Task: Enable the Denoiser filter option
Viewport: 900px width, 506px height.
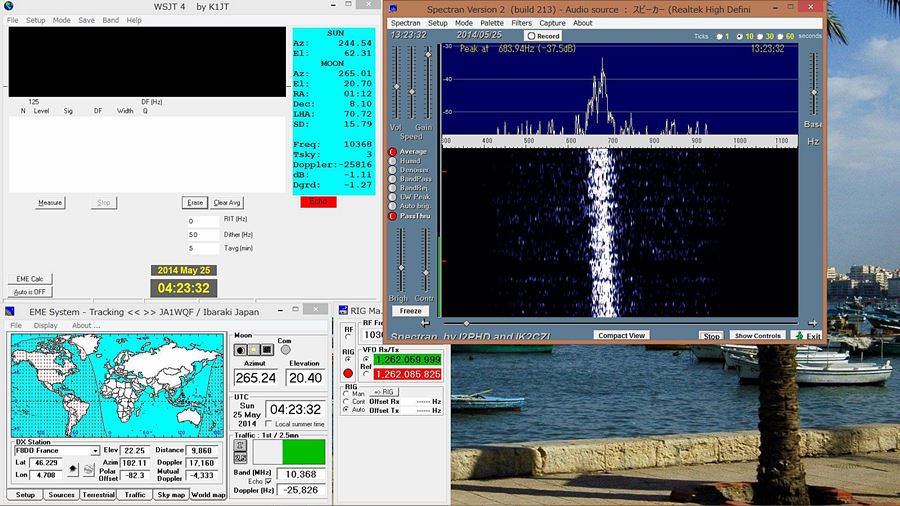Action: tap(393, 170)
